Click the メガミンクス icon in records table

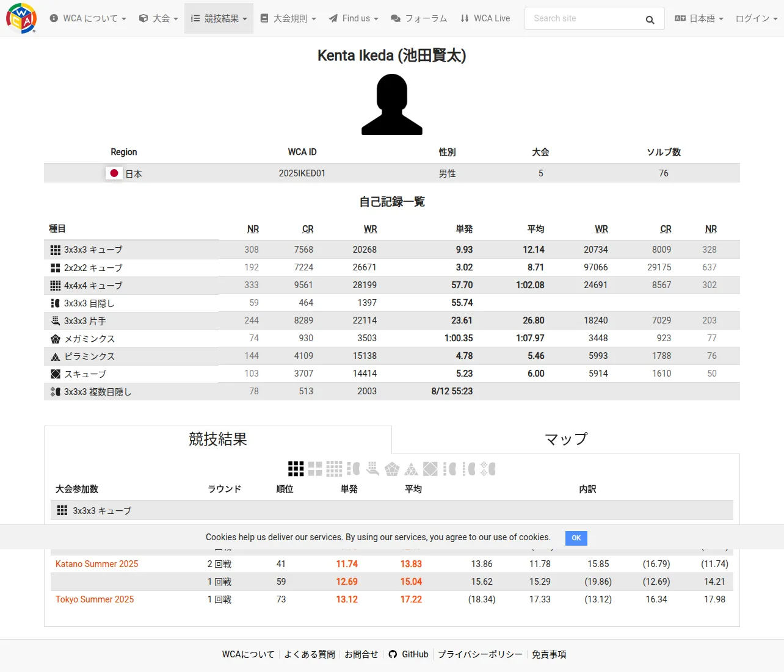[x=56, y=339]
